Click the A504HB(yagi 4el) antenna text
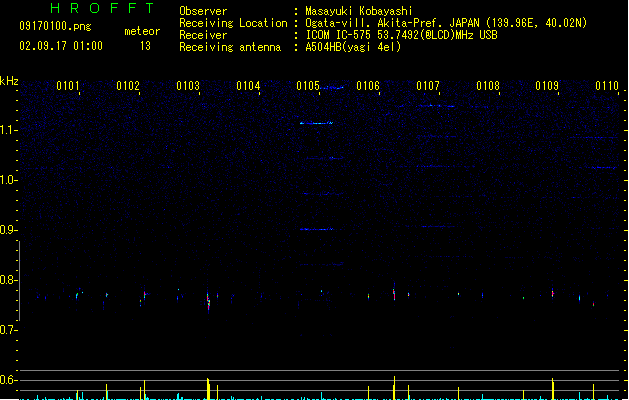This screenshot has width=629, height=400. pos(353,47)
